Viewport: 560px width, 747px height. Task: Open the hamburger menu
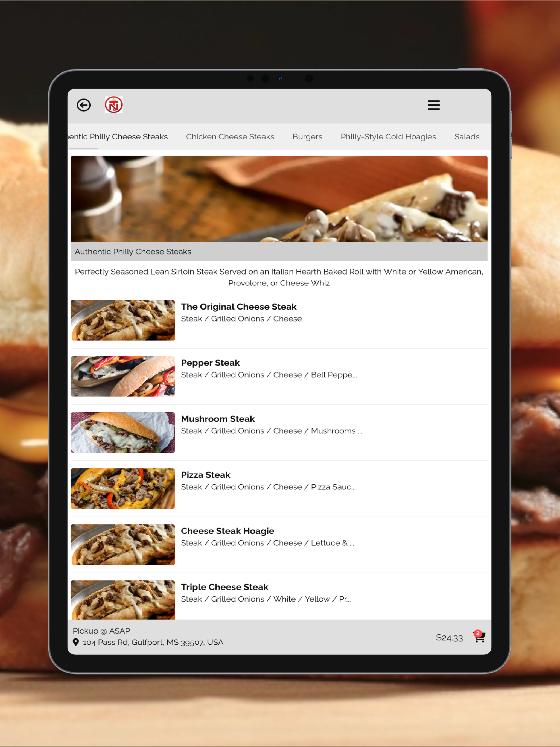coord(434,105)
